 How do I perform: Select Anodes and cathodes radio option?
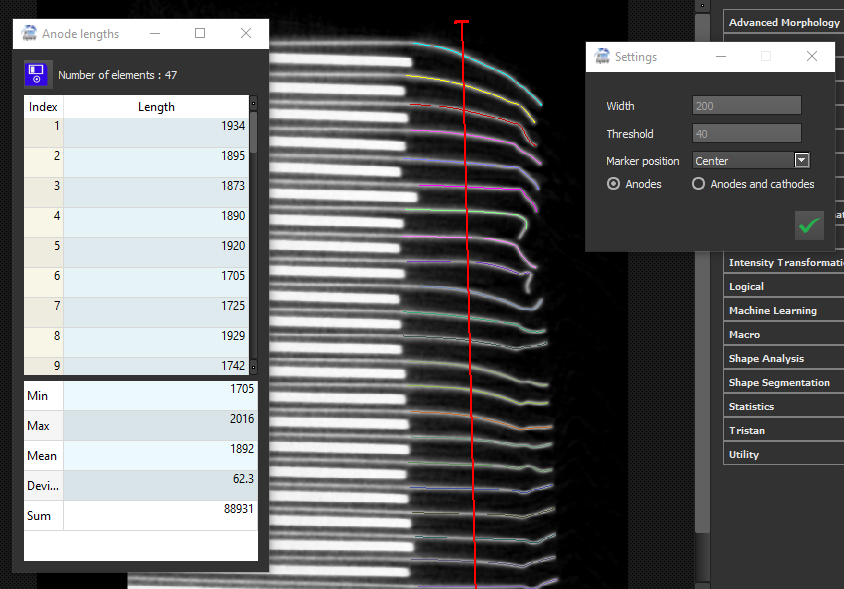pos(698,184)
